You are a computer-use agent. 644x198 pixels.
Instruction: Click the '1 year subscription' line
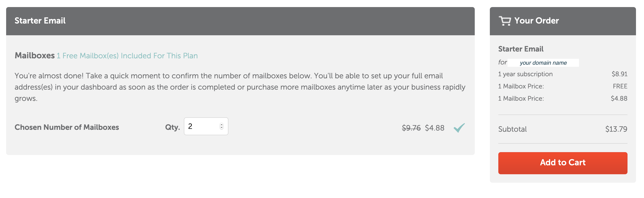(x=525, y=74)
